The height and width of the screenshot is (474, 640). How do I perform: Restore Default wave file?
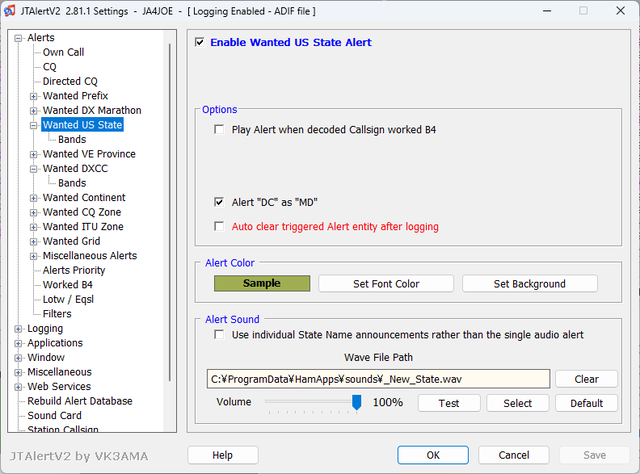coord(587,403)
